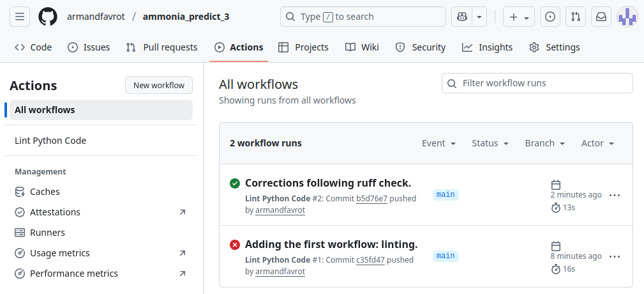Click the New workflow button
Screen dimensions: 644x294
[159, 85]
